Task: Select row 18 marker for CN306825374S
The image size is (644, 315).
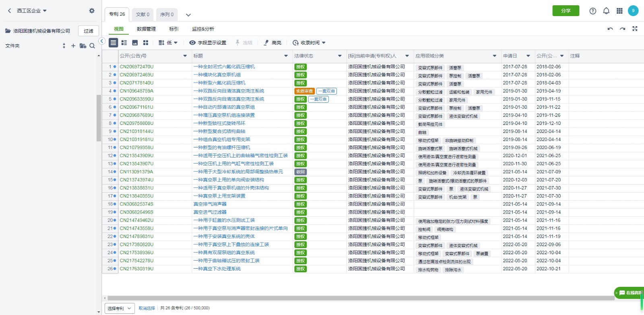Action: 115,204
